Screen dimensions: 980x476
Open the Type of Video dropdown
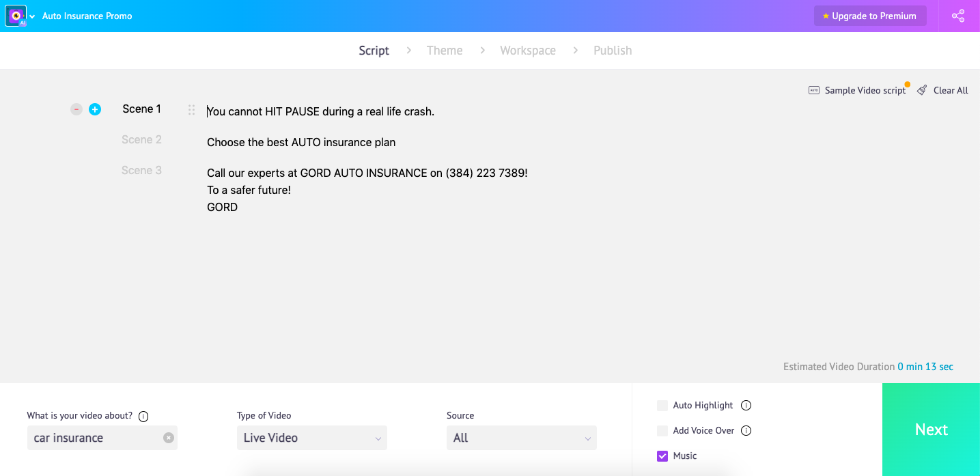pyautogui.click(x=311, y=438)
